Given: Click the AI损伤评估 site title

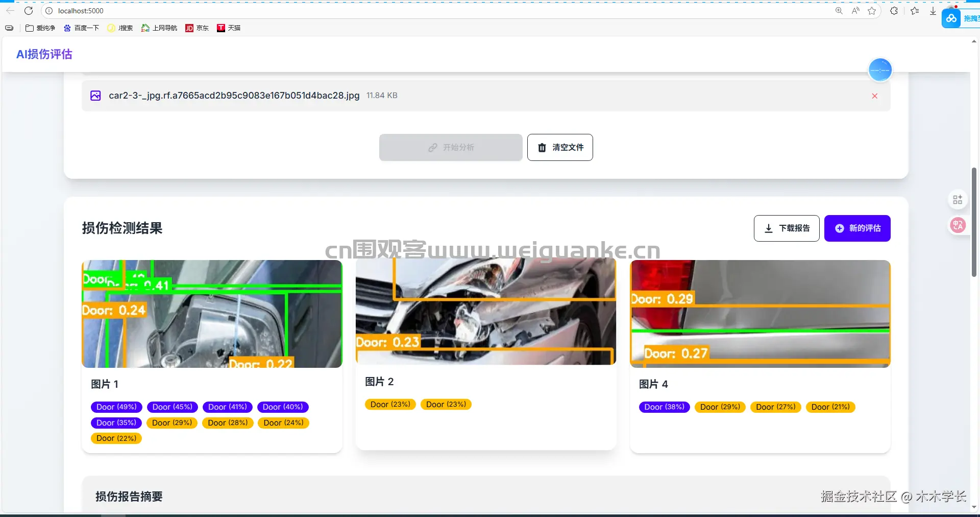Looking at the screenshot, I should (x=44, y=54).
